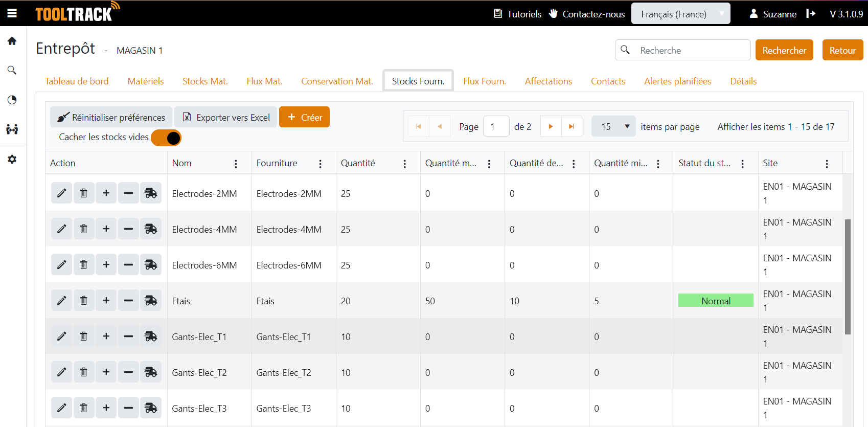Open the sidebar search magnifier
Viewport: 868px width, 427px height.
click(x=12, y=70)
